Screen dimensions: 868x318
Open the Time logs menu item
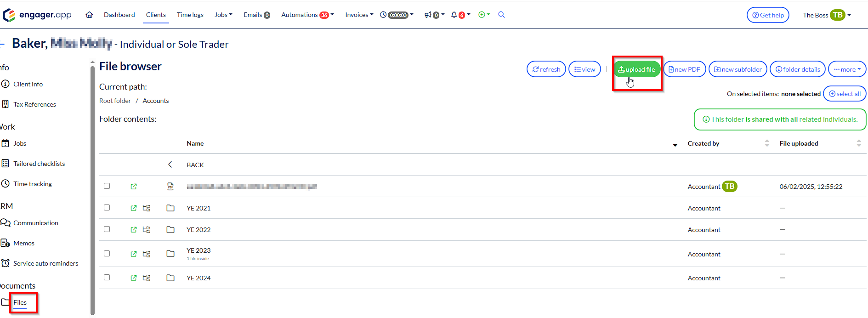190,15
